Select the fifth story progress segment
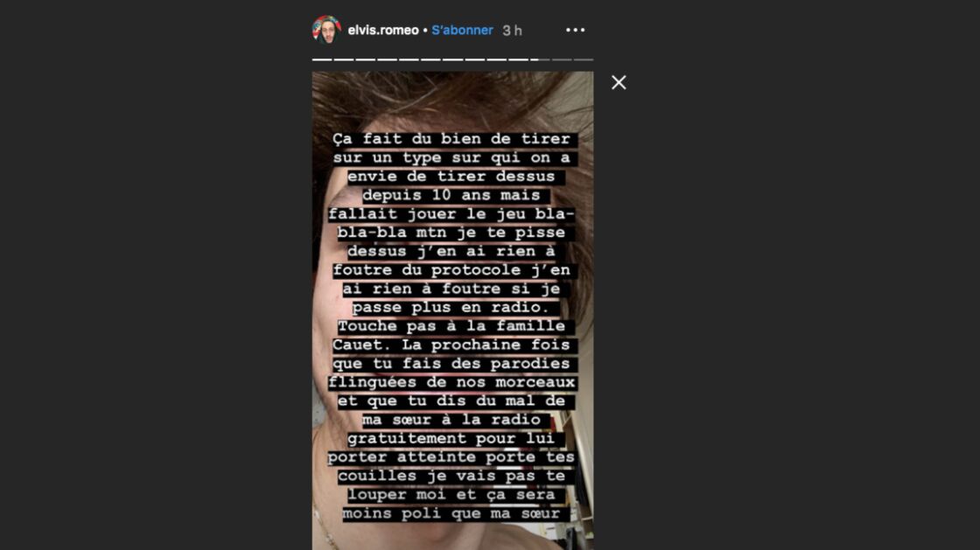 [409, 59]
